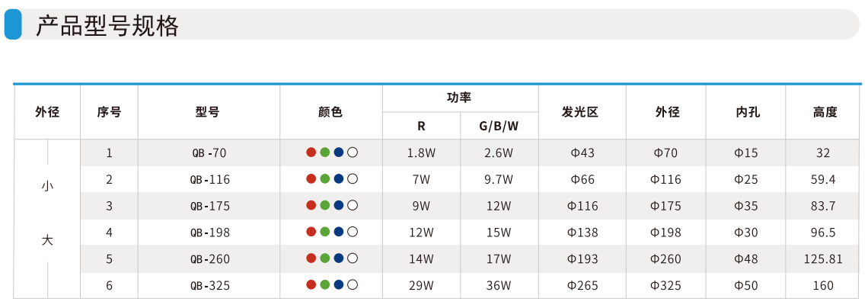Click the 产品型号规格 title text

[107, 26]
